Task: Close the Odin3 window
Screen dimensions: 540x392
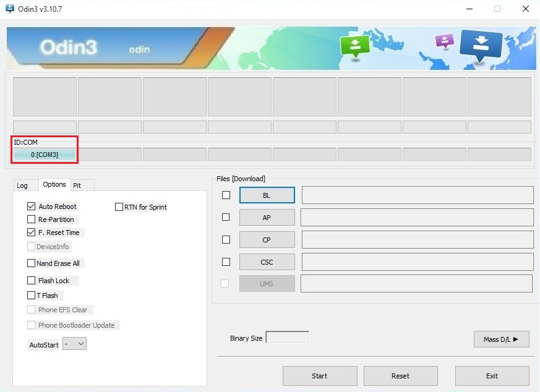Action: pyautogui.click(x=526, y=9)
